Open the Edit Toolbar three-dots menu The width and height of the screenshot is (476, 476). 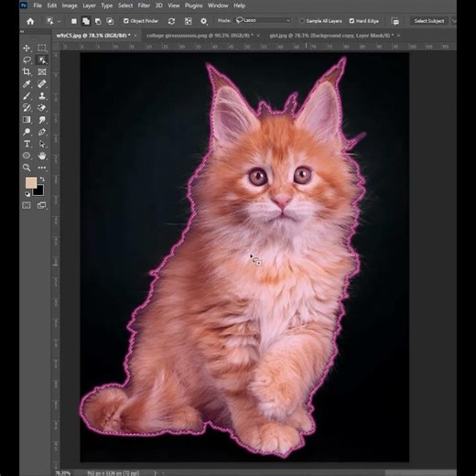tap(42, 168)
